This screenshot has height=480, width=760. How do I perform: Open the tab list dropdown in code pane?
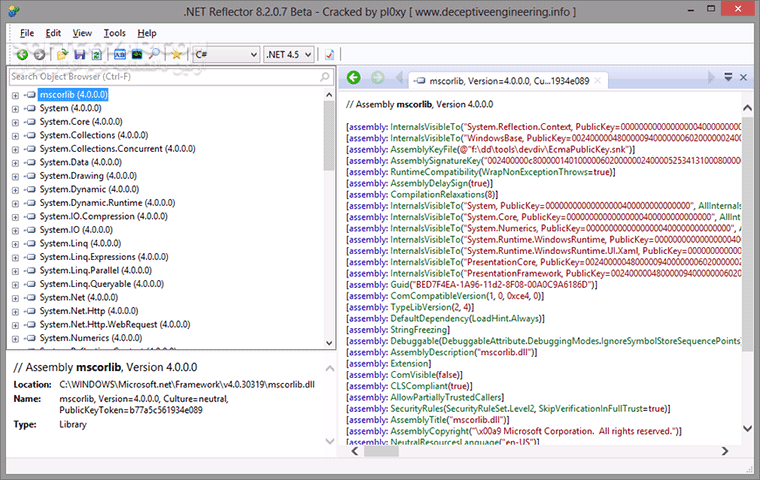(727, 78)
